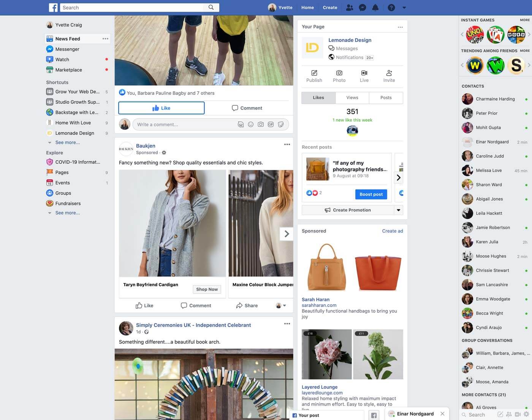Open Create in top bar
532x420 pixels.
(330, 8)
